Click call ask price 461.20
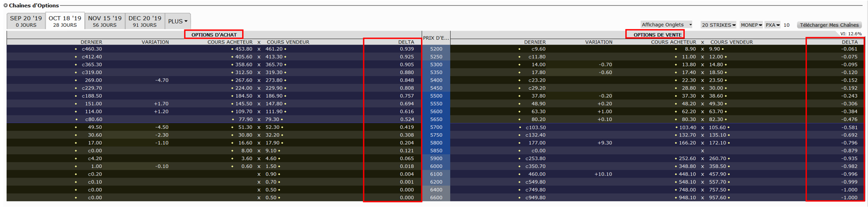 pyautogui.click(x=274, y=49)
